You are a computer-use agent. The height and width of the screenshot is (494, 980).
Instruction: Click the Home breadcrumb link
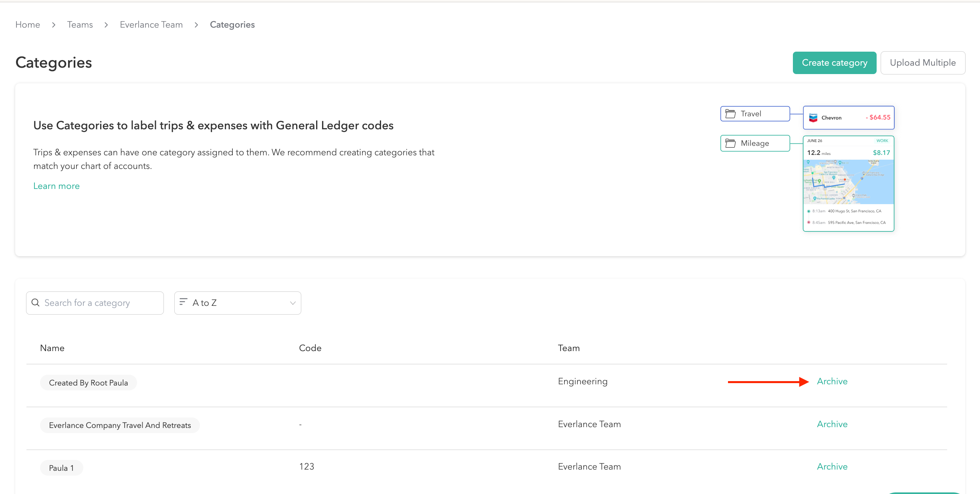click(27, 24)
